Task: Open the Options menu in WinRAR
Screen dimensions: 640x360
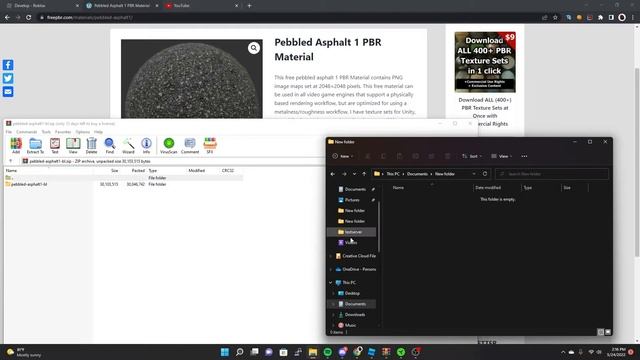Action: pyautogui.click(x=82, y=132)
